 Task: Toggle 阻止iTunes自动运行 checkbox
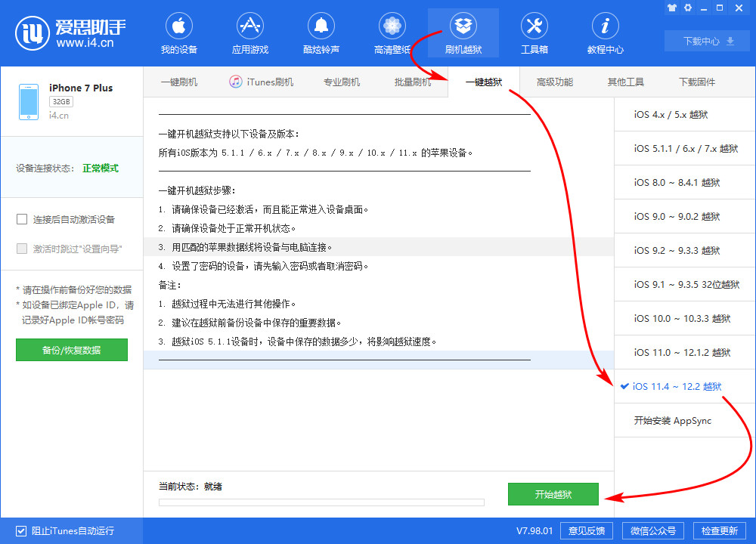pos(21,531)
